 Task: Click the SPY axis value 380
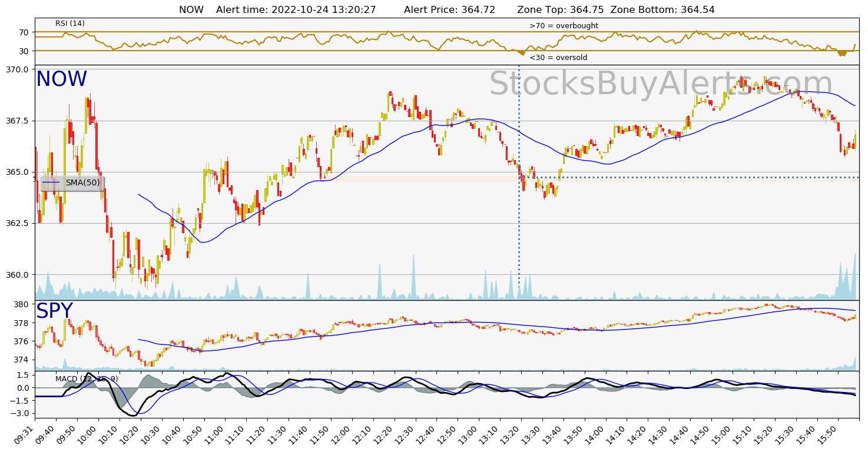click(22, 305)
